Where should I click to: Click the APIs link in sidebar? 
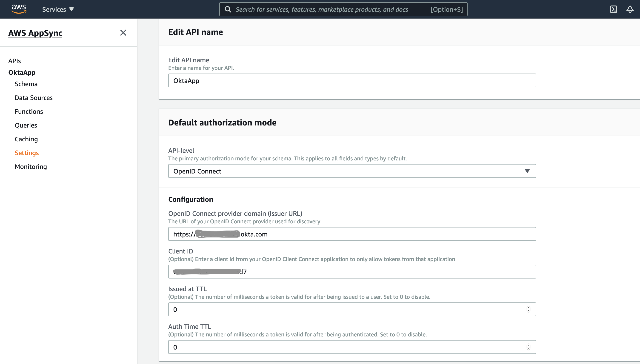(14, 61)
